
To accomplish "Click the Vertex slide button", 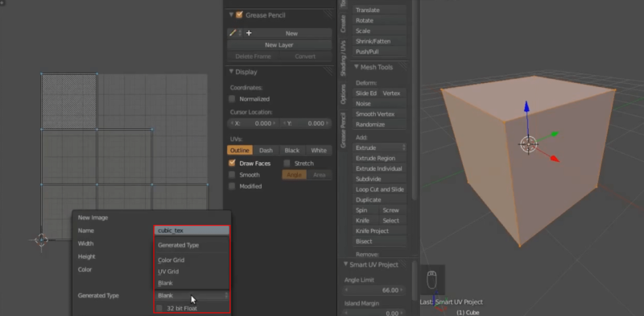I will (393, 94).
